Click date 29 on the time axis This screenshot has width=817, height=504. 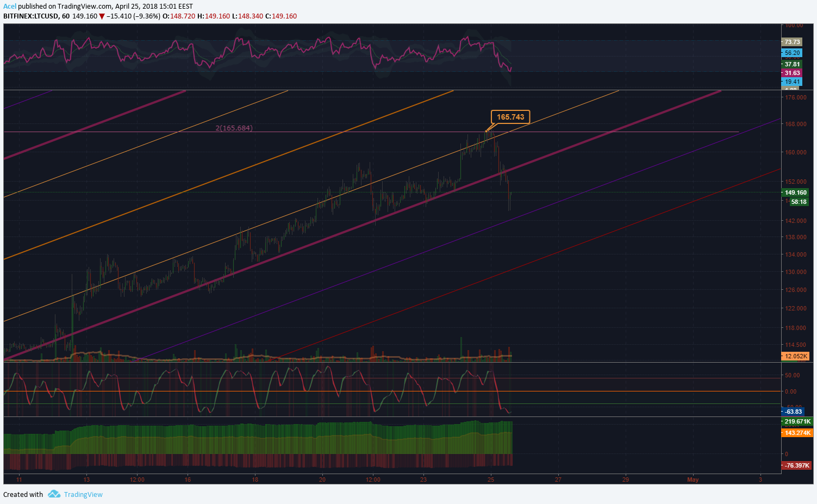[x=626, y=480]
